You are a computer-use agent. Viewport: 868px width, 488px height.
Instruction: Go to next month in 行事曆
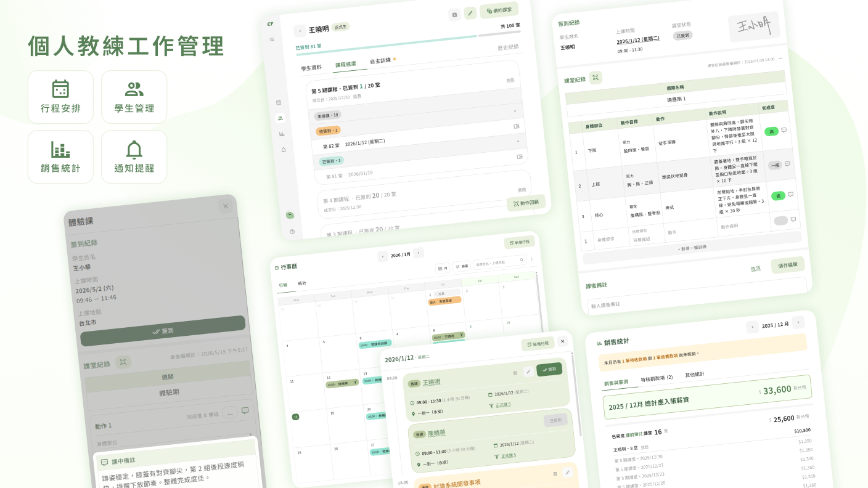419,253
